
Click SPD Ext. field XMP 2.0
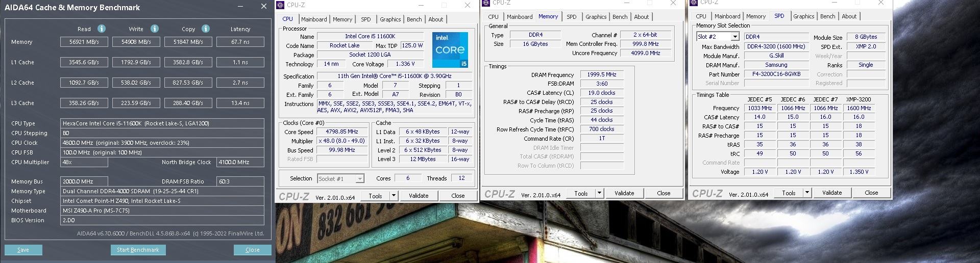(866, 46)
